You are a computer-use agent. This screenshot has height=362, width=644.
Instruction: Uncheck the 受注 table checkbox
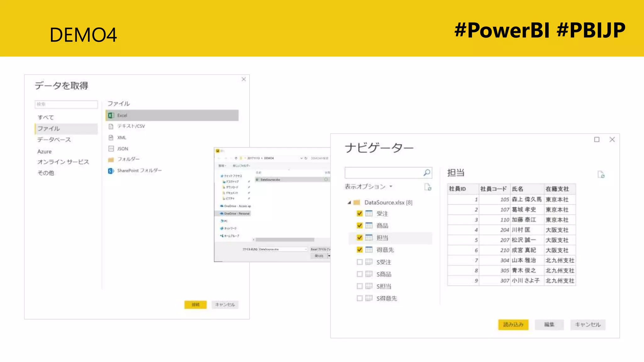(360, 214)
